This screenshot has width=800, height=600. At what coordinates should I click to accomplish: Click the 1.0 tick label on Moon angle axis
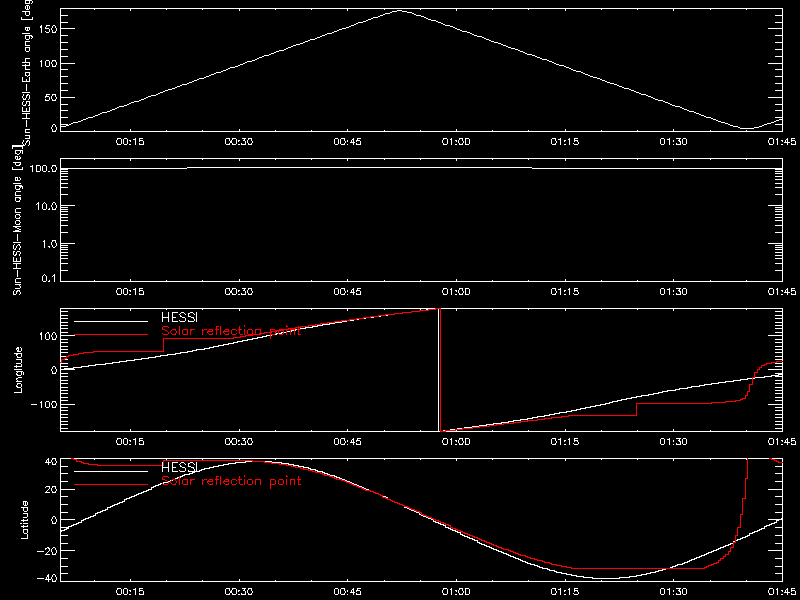coord(49,244)
